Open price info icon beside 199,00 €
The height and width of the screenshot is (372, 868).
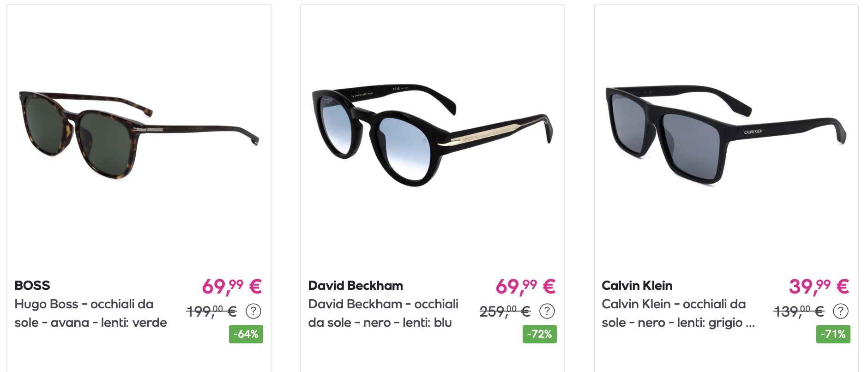[x=253, y=311]
